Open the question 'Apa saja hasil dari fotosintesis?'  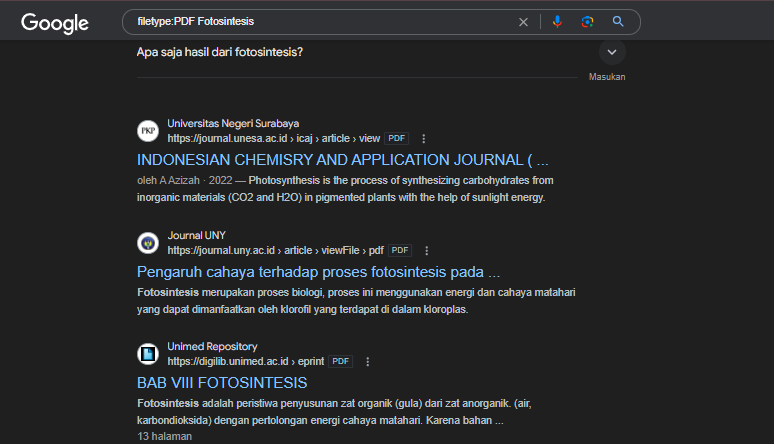point(220,52)
